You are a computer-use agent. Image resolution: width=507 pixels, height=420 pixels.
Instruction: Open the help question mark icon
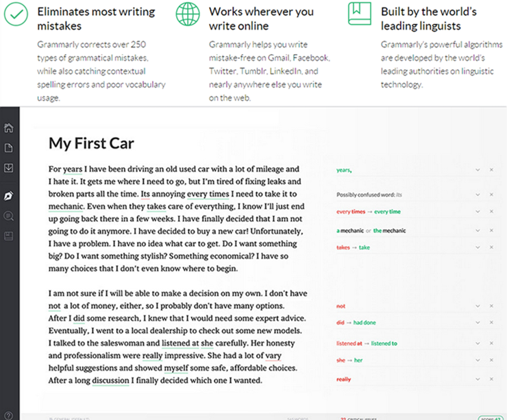(9, 415)
